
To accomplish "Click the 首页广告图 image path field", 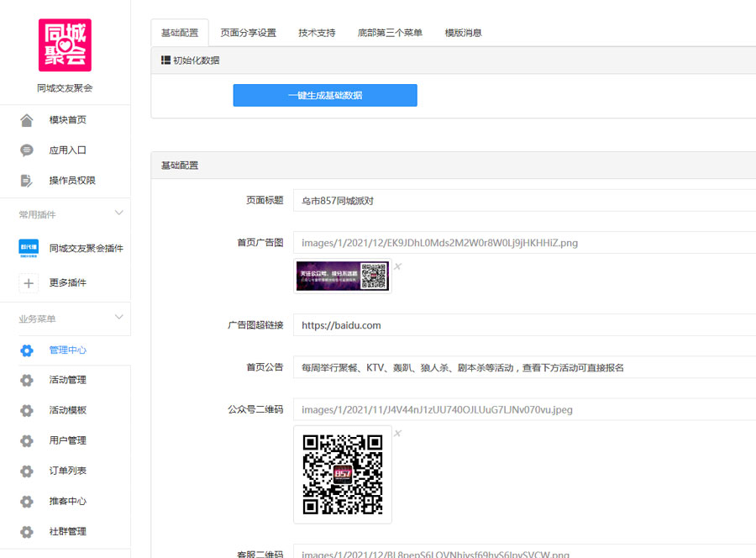I will [524, 243].
